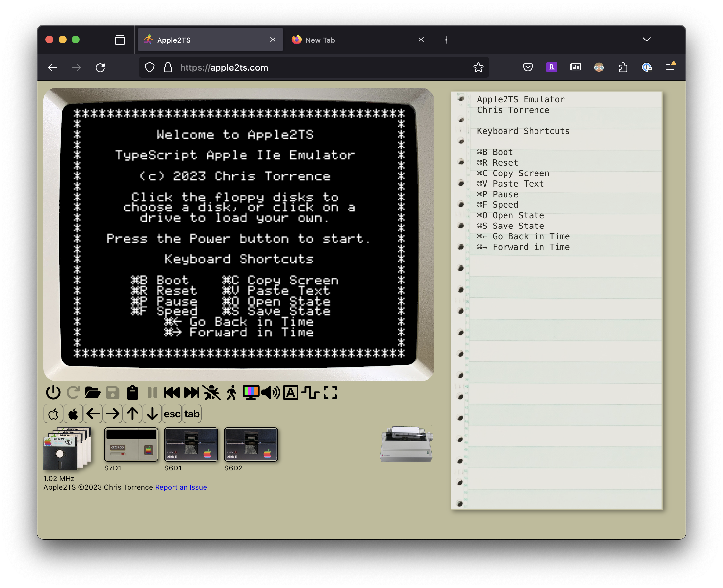Toggle uppercase with the boxed A icon
This screenshot has height=588, width=723.
291,393
